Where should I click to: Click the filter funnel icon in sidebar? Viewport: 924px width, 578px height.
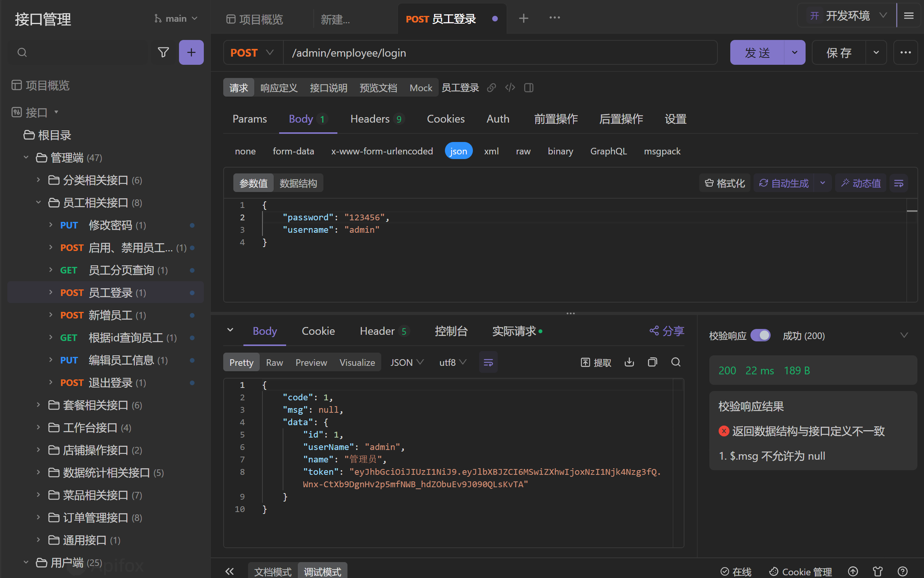click(x=163, y=52)
